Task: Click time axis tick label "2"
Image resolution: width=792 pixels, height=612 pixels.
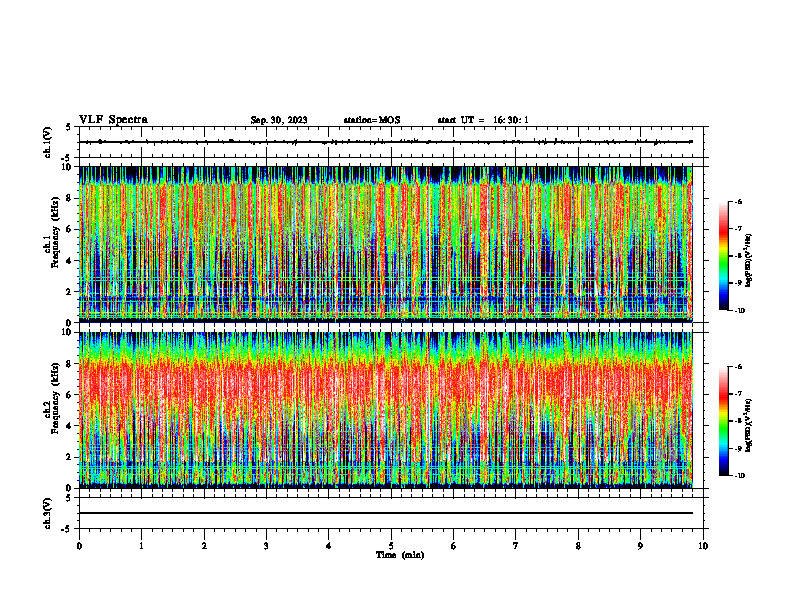Action: click(x=204, y=546)
